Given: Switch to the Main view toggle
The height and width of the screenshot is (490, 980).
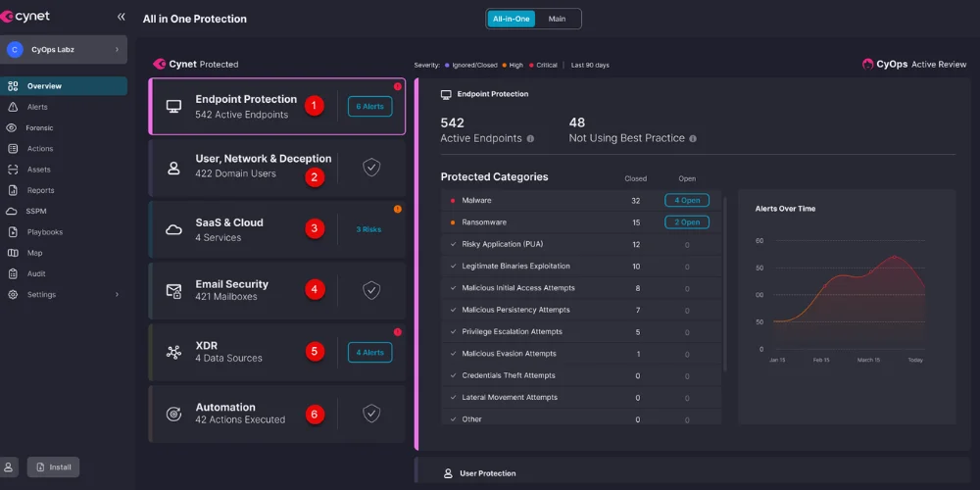Looking at the screenshot, I should (557, 19).
